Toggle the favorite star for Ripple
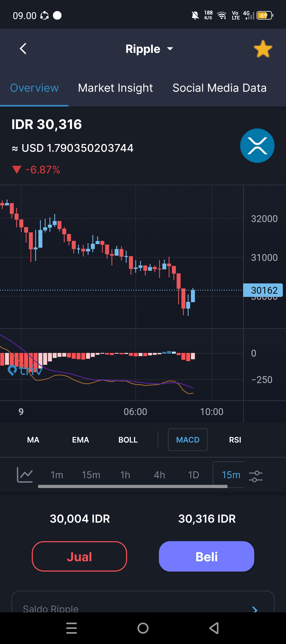 pyautogui.click(x=263, y=49)
